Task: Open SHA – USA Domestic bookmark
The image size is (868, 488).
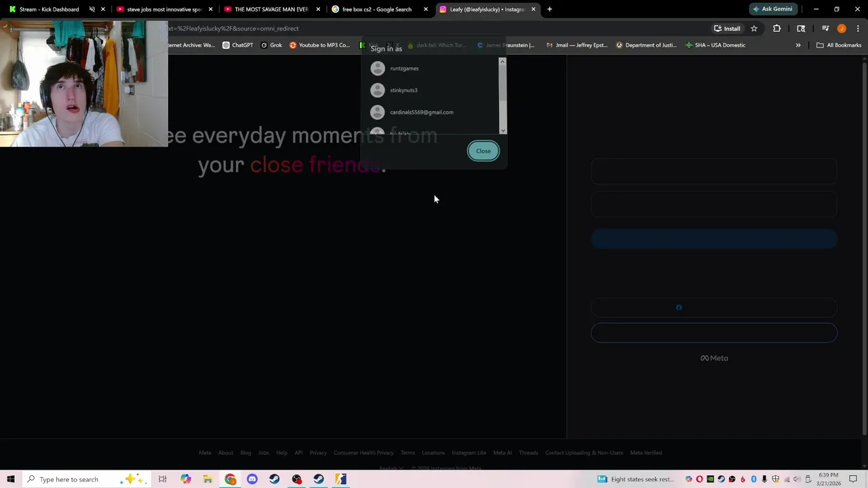Action: click(x=715, y=45)
